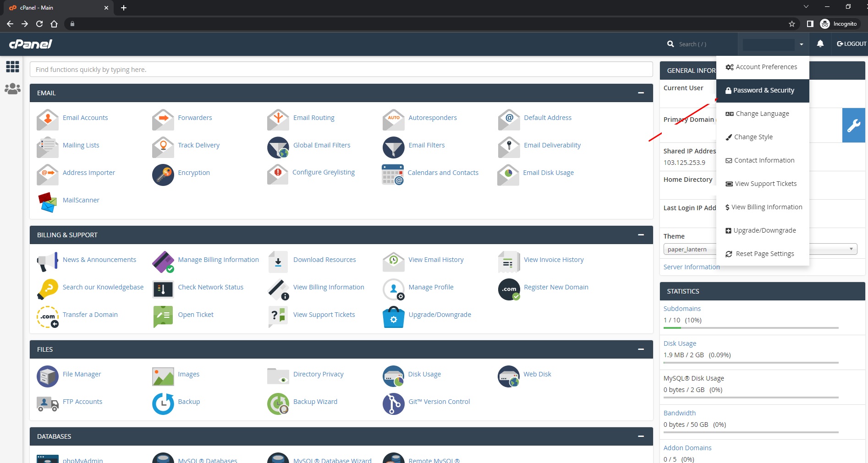This screenshot has width=868, height=463.
Task: Choose Change Language from the menu
Action: pos(761,113)
